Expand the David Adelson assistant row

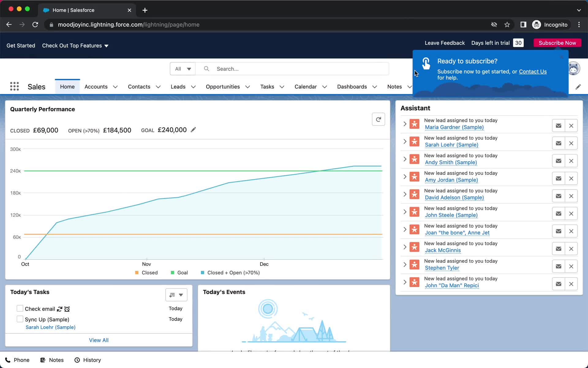click(405, 194)
